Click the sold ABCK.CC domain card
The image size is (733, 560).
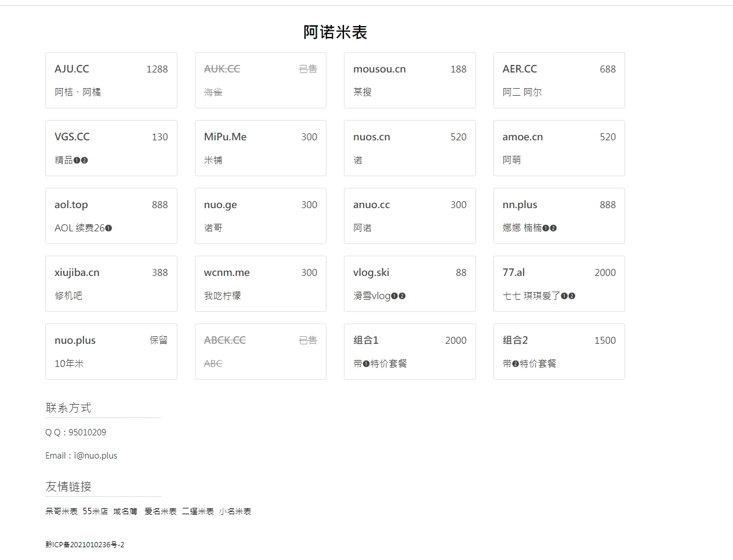coord(260,351)
